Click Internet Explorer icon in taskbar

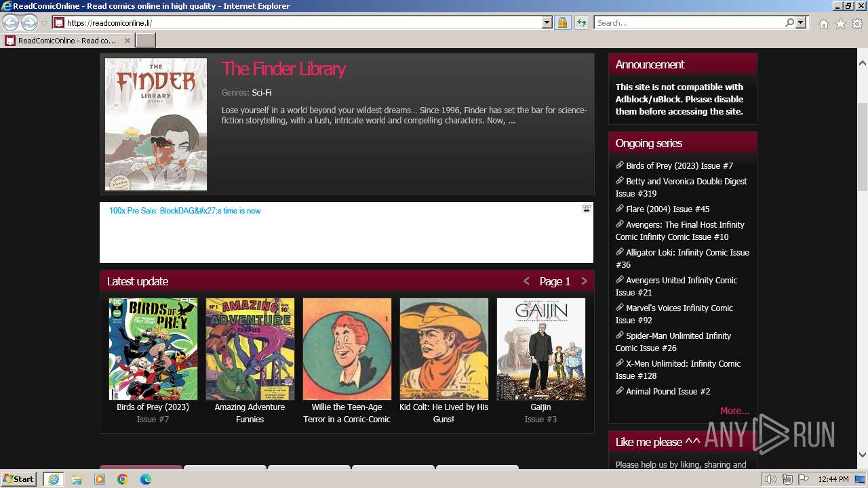53,479
